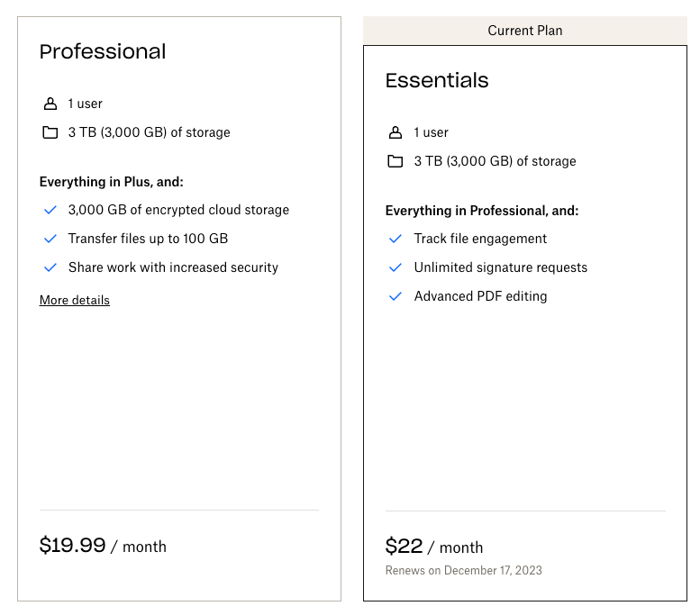700x615 pixels.
Task: Click the user icon in Essentials plan
Action: click(395, 132)
